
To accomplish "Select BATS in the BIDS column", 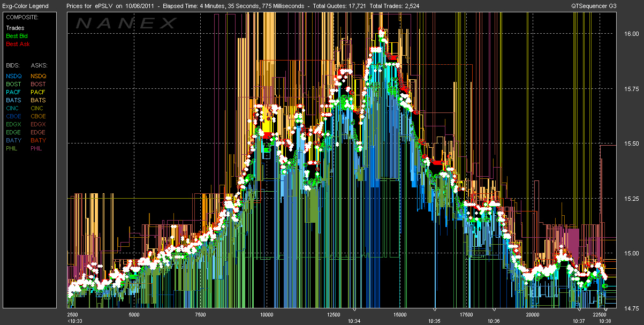I will point(14,100).
